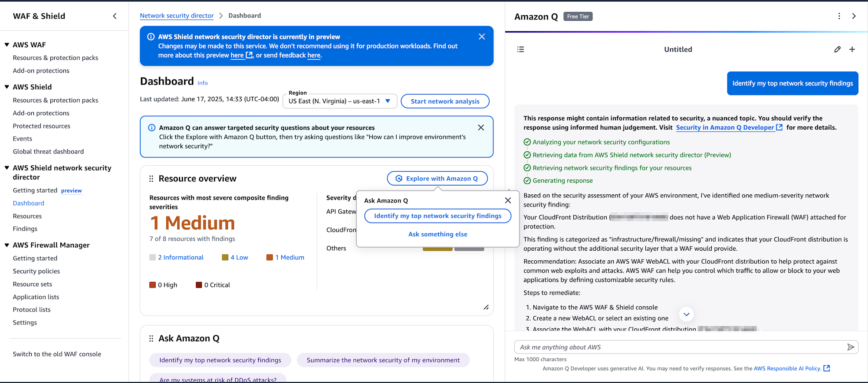This screenshot has height=383, width=868.
Task: Start a new Amazon Q chat with plus icon
Action: [852, 49]
